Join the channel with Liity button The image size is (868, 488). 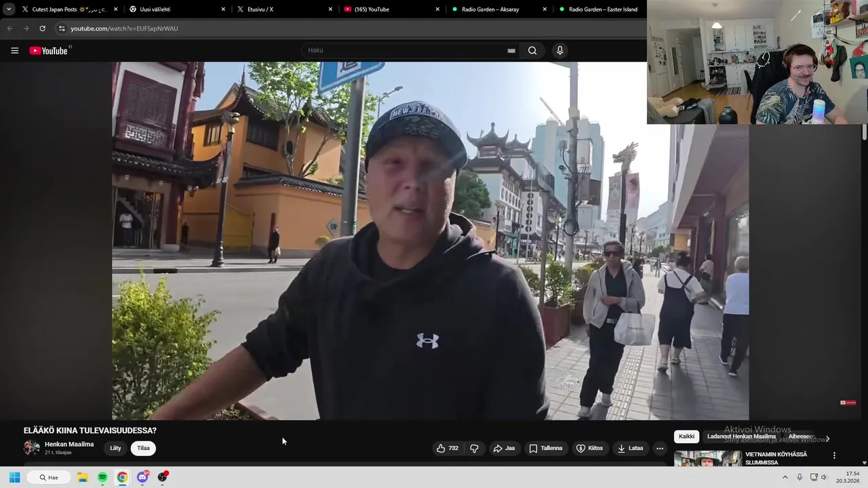click(x=116, y=448)
